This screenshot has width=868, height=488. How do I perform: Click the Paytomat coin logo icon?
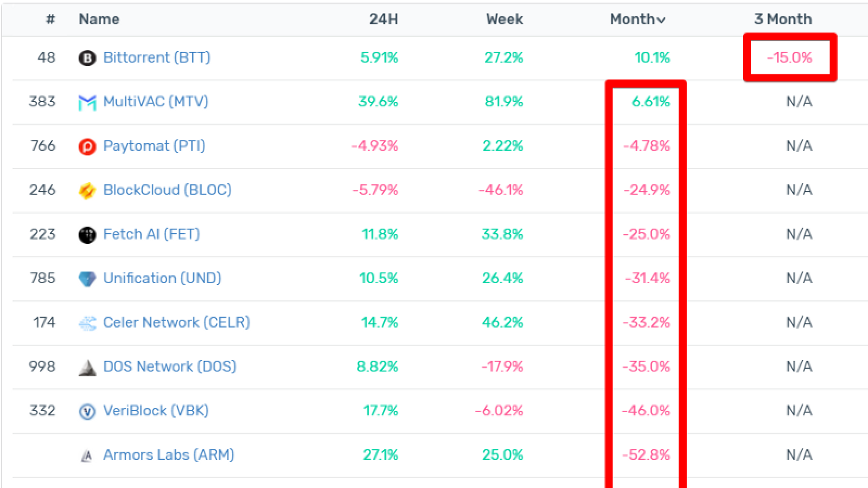(x=87, y=146)
